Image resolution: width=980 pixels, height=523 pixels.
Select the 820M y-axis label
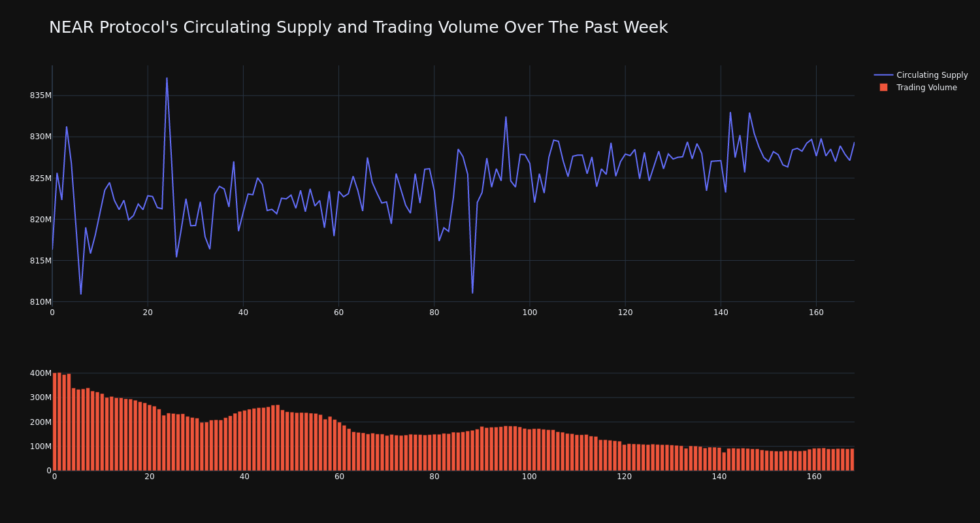tap(41, 220)
